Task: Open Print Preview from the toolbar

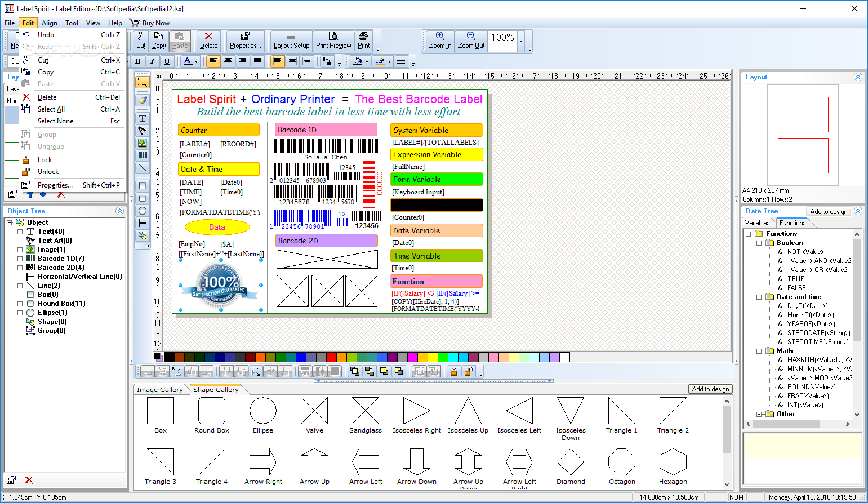Action: [333, 41]
